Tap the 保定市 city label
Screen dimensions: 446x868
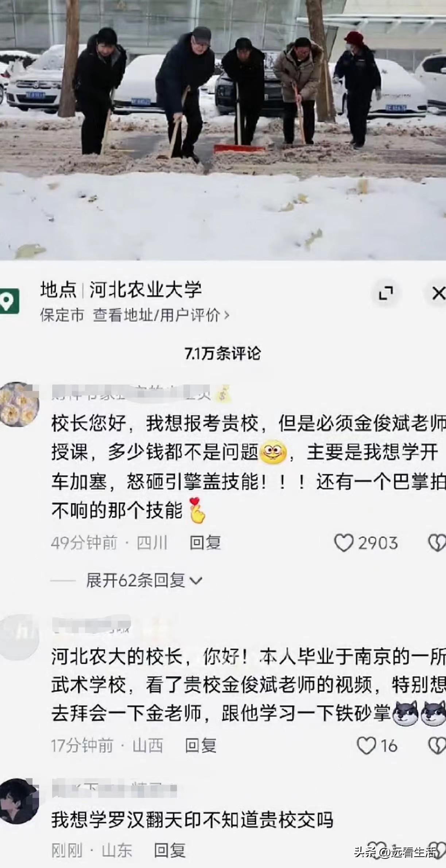[x=62, y=315]
